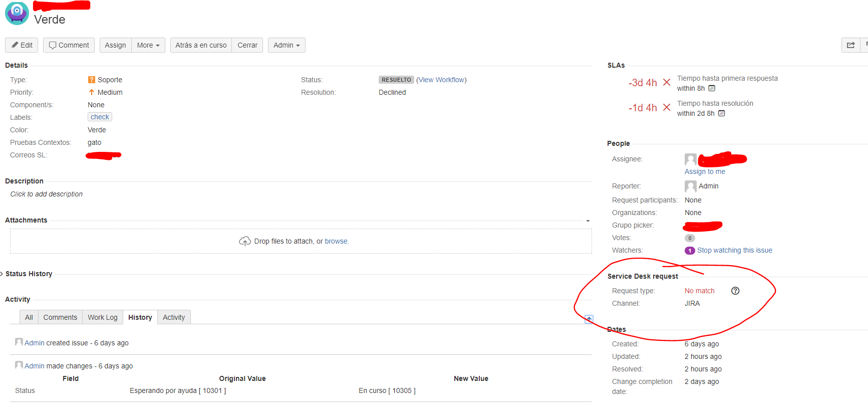
Task: Open the Admin dropdown menu
Action: (x=286, y=45)
